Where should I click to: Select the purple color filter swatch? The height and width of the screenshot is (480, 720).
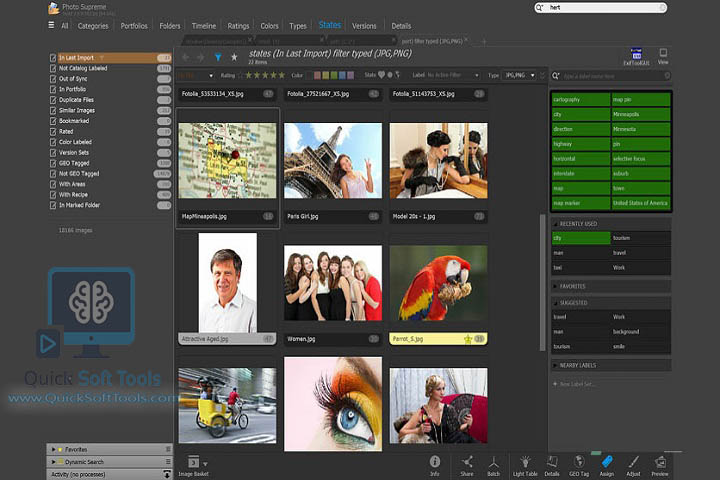351,75
